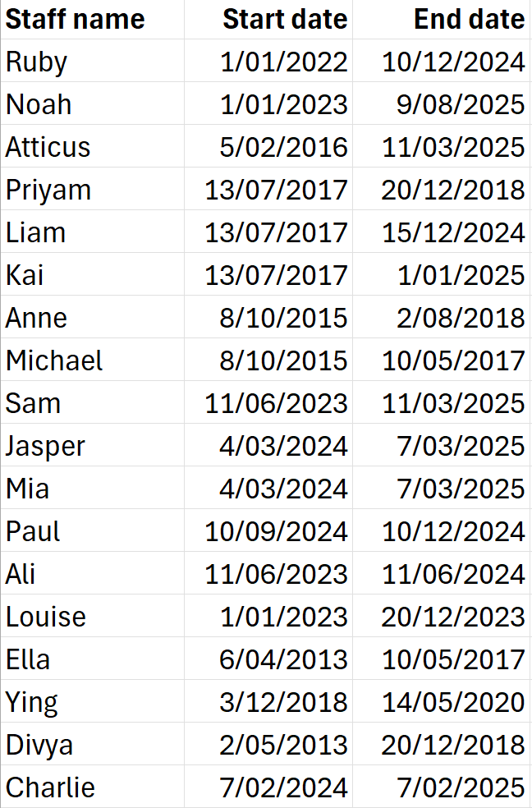Select Ying's end date 14/05/2020
Viewport: 532px width, 808px height.
(x=452, y=702)
